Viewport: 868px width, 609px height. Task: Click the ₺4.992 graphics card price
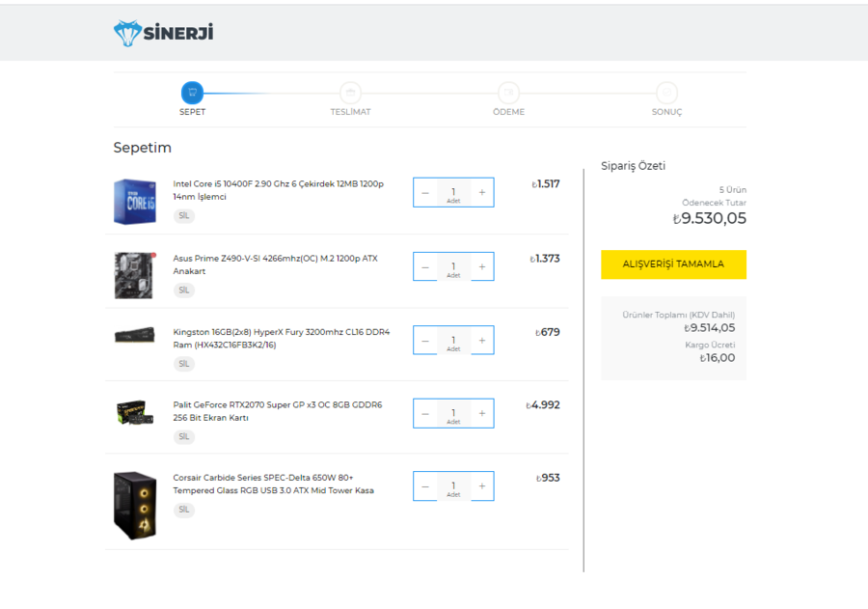point(542,405)
